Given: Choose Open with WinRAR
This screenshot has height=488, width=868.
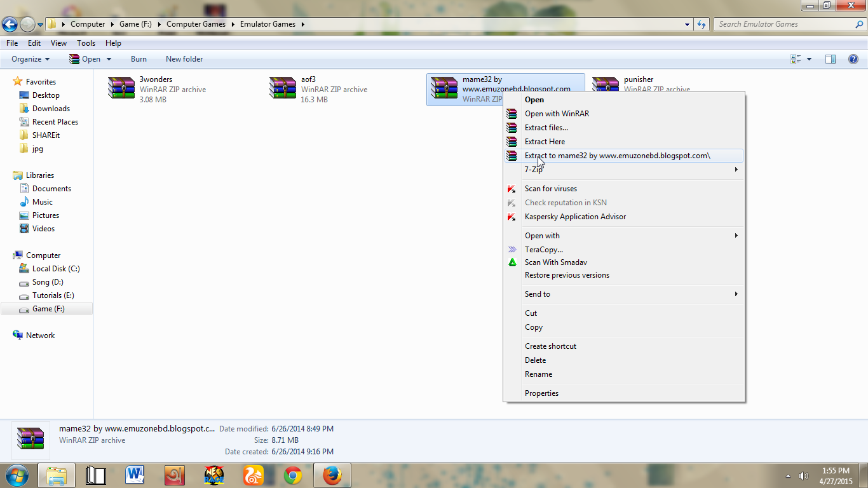Looking at the screenshot, I should click(624, 114).
